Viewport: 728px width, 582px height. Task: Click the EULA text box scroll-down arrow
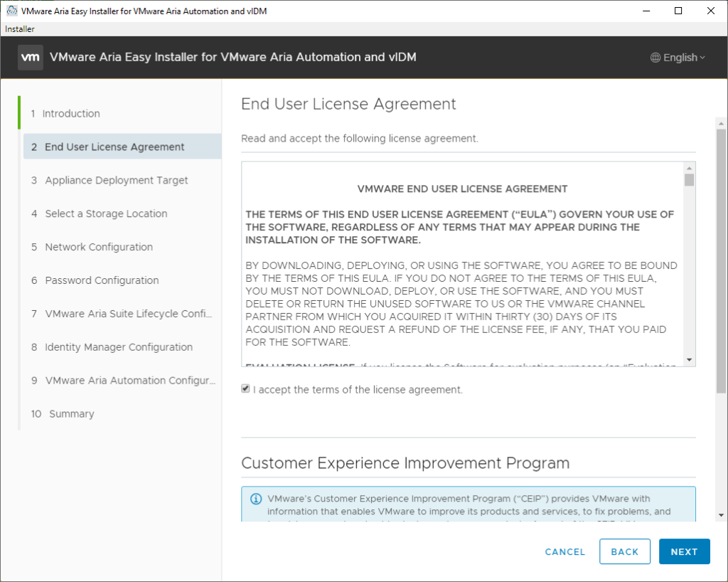(x=689, y=359)
